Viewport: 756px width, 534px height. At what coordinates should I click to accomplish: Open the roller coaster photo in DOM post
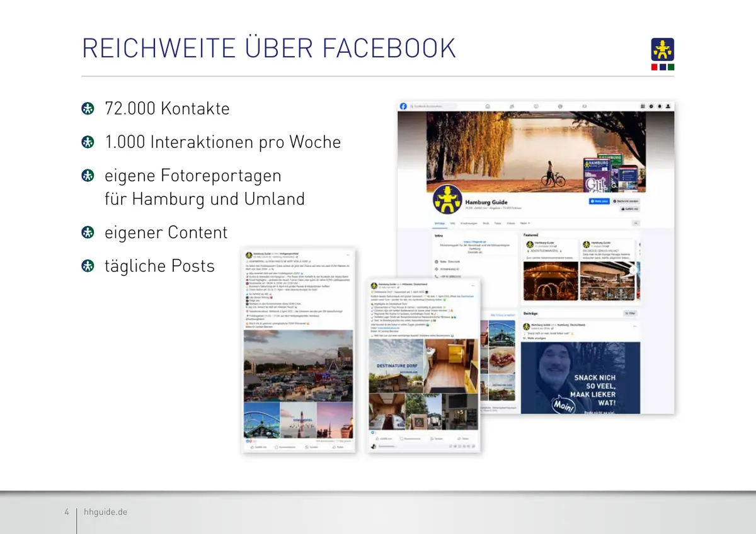point(262,420)
